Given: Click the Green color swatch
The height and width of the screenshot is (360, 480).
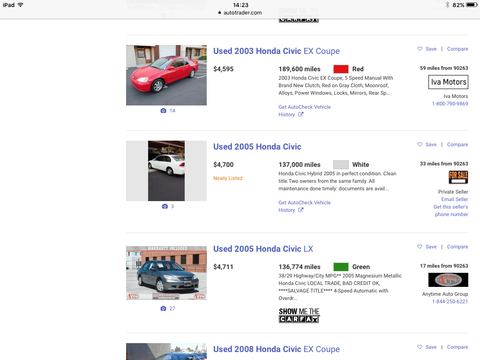Looking at the screenshot, I should pos(341,267).
